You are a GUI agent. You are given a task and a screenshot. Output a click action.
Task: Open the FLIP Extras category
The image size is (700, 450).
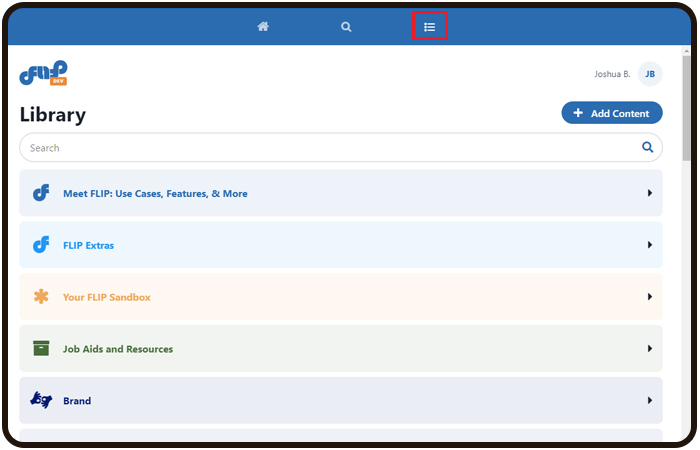pyautogui.click(x=341, y=245)
